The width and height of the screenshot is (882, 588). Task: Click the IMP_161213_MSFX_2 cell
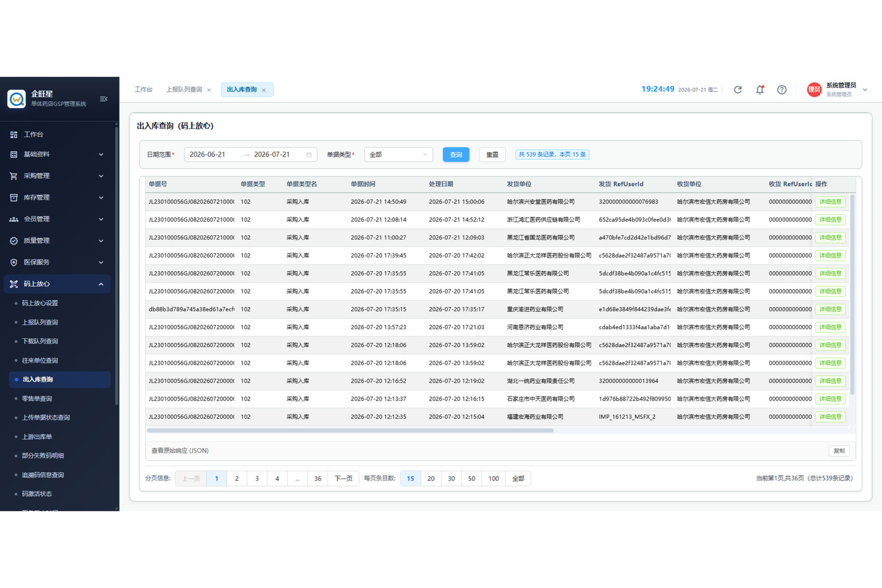click(627, 417)
